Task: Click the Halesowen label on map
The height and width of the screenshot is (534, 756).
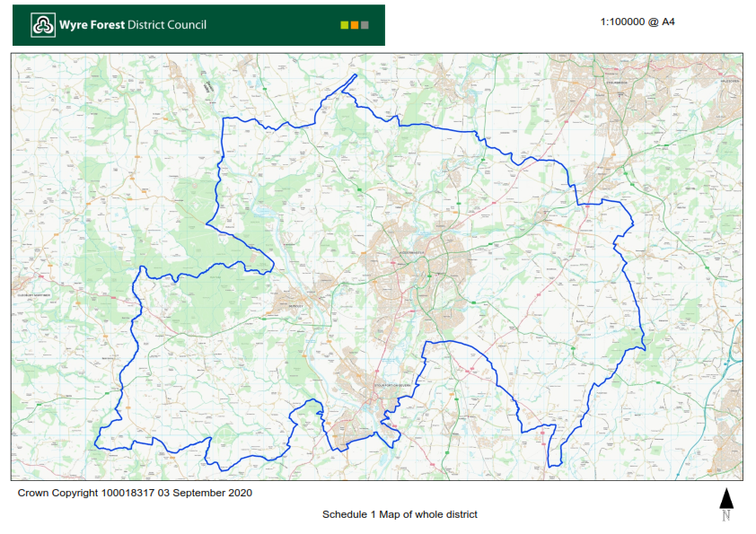Action: pos(729,82)
